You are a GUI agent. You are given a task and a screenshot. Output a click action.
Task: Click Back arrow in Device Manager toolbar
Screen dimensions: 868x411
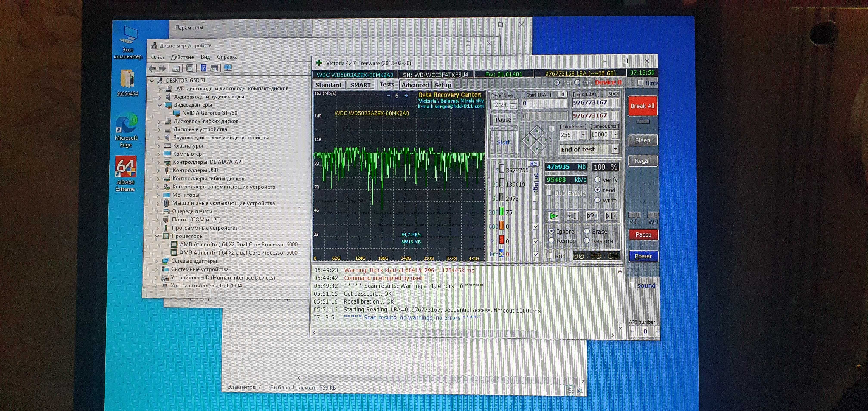(152, 68)
